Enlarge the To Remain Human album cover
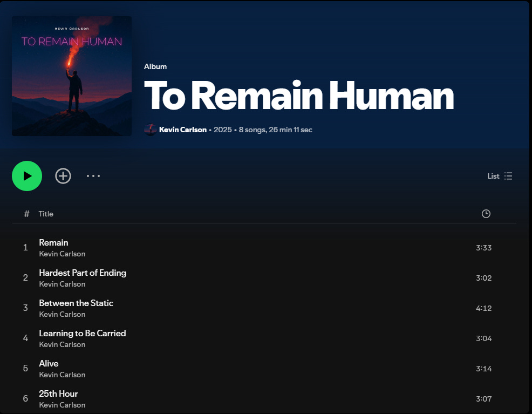Image resolution: width=532 pixels, height=414 pixels. 72,76
